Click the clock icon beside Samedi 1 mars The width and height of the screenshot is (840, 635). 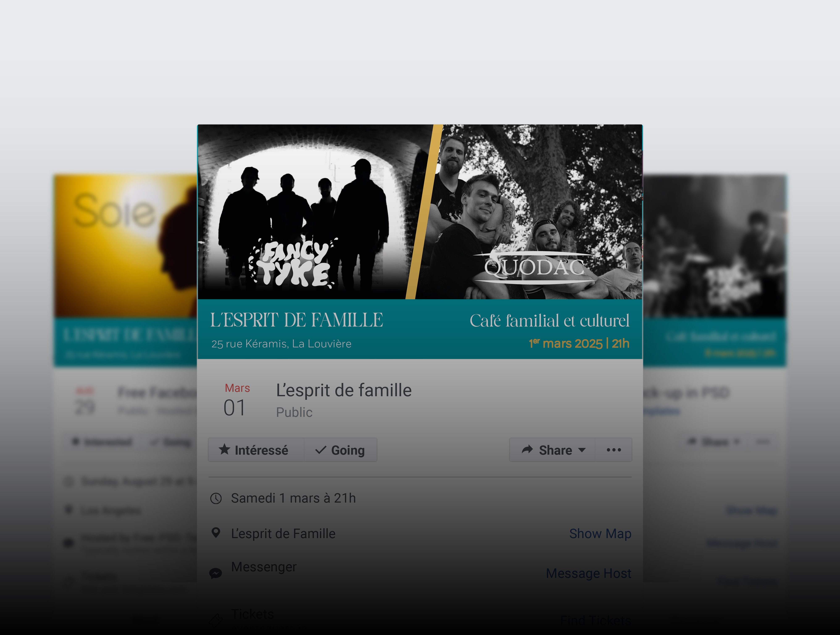pyautogui.click(x=216, y=498)
